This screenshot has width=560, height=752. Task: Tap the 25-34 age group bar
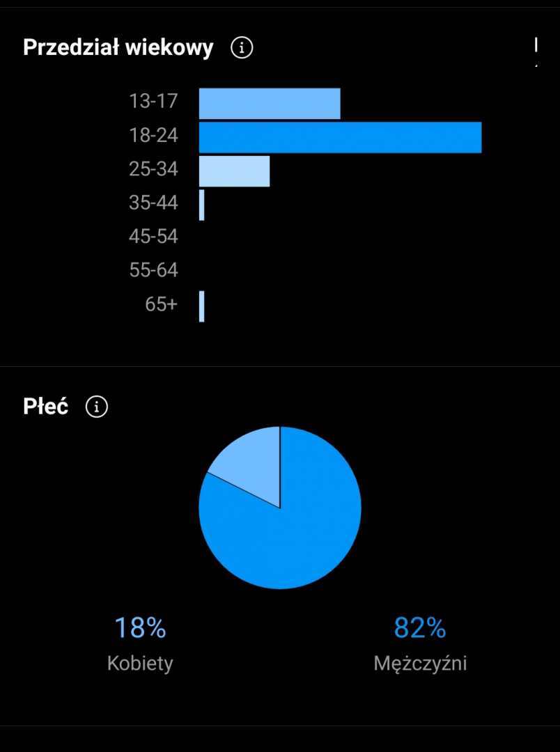click(x=234, y=171)
